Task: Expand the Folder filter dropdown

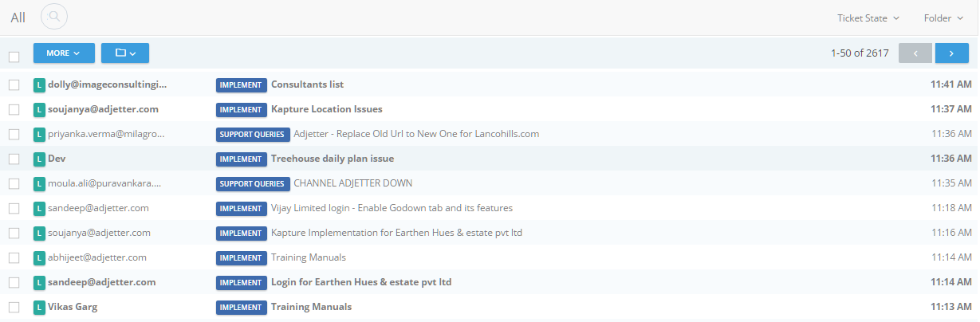Action: pyautogui.click(x=943, y=18)
